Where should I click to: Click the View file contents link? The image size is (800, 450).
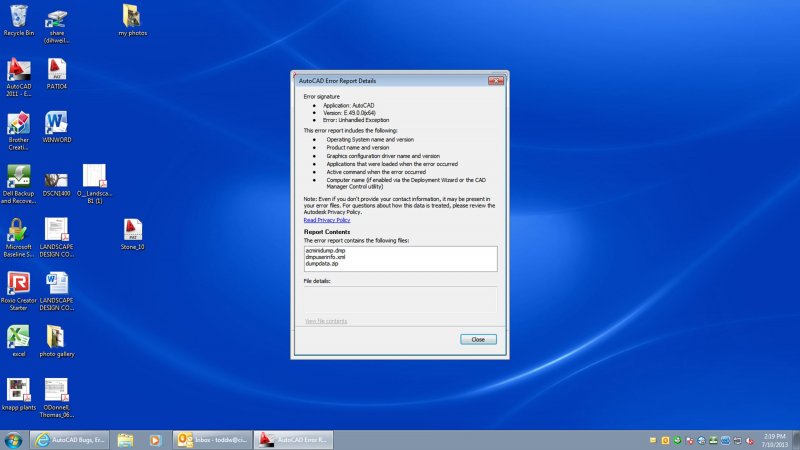pos(326,321)
